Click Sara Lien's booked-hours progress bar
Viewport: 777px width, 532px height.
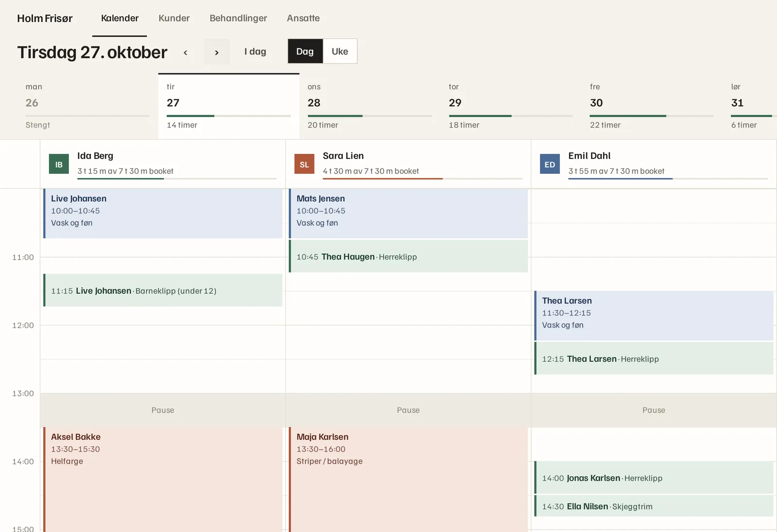tap(422, 179)
